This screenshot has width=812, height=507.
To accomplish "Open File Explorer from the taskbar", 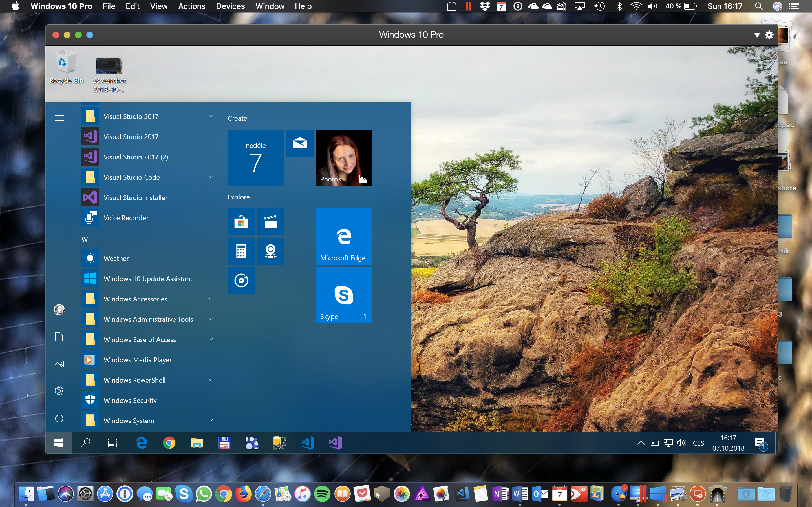I will tap(197, 443).
